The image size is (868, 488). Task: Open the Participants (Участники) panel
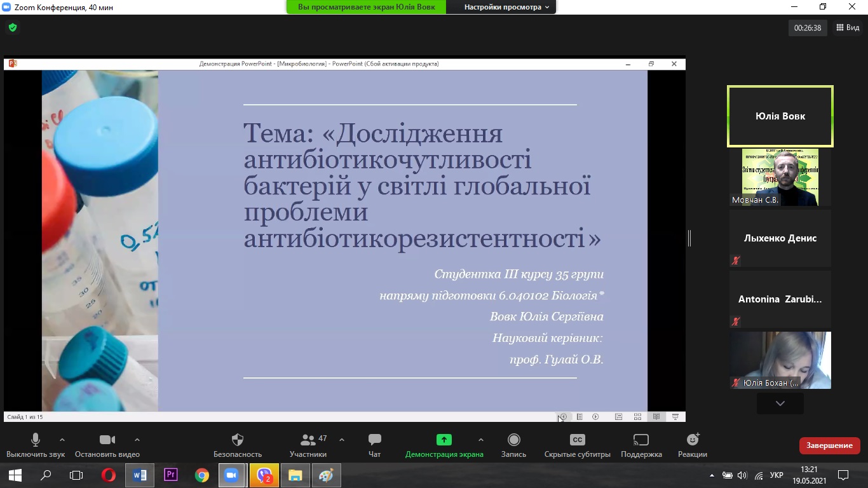tap(308, 440)
